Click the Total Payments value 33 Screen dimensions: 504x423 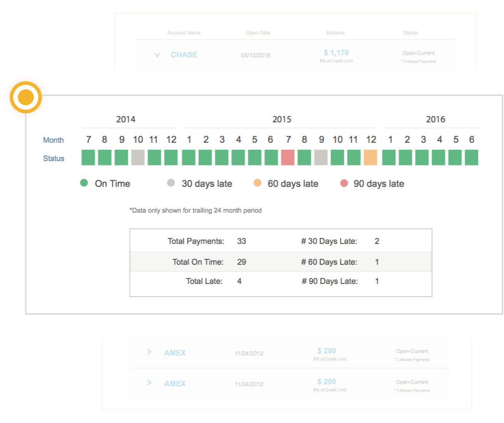point(242,241)
